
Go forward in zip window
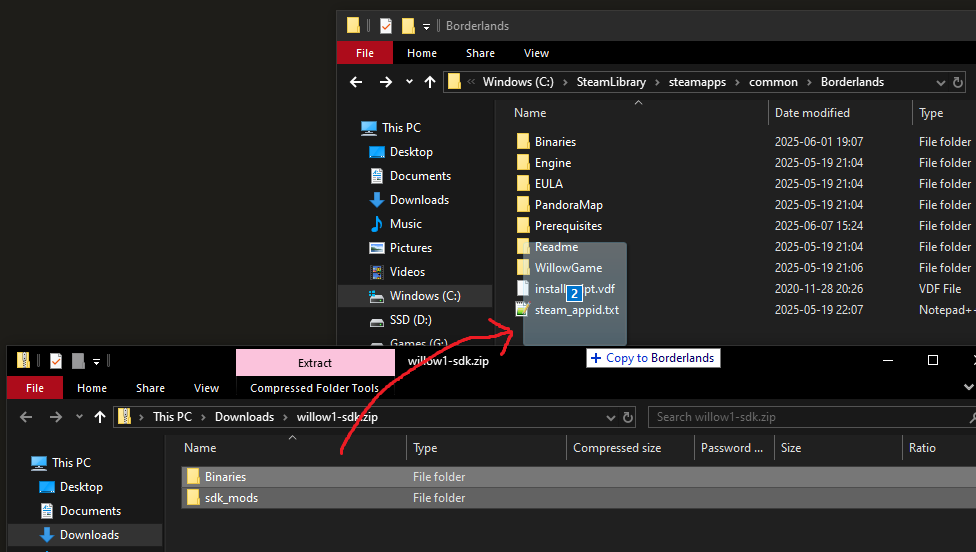coord(55,417)
